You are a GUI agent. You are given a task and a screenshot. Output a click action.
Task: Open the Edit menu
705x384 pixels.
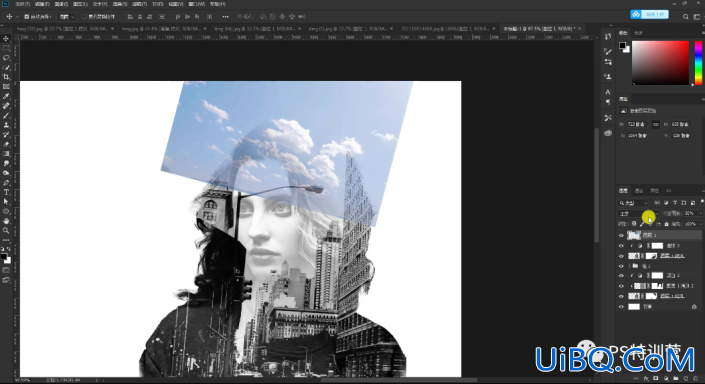[x=42, y=4]
